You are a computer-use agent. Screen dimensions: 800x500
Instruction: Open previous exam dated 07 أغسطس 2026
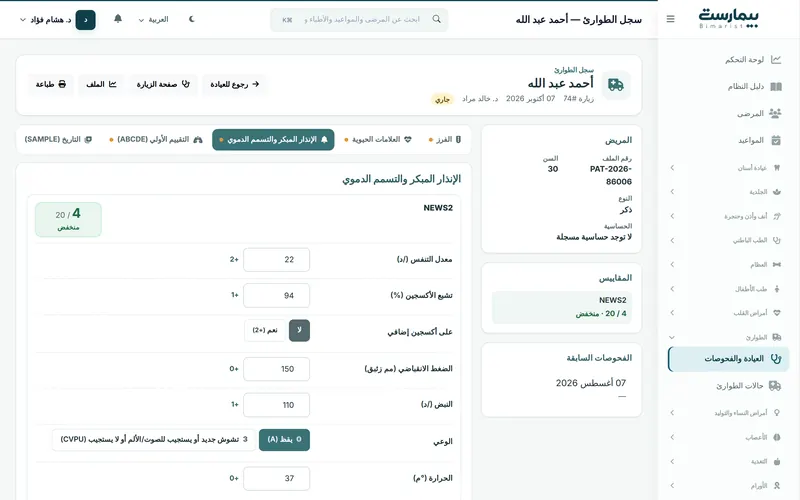click(590, 383)
